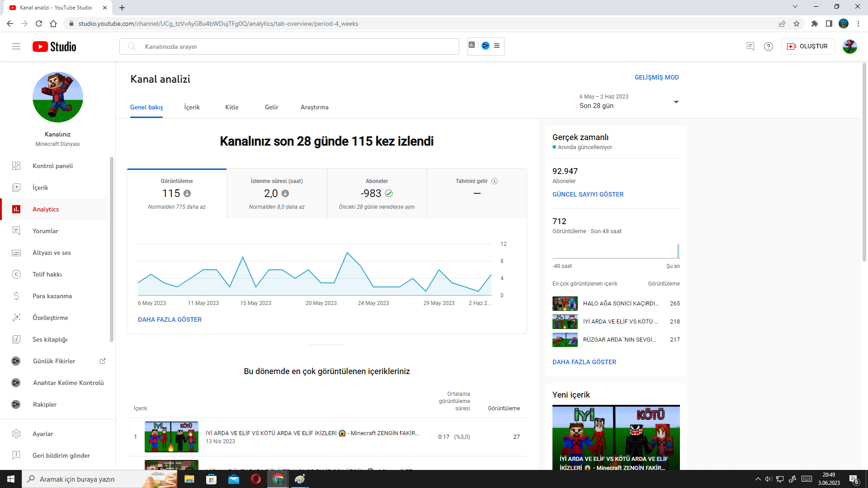
Task: Open the Özelleştirme magic wand icon
Action: [x=16, y=318]
